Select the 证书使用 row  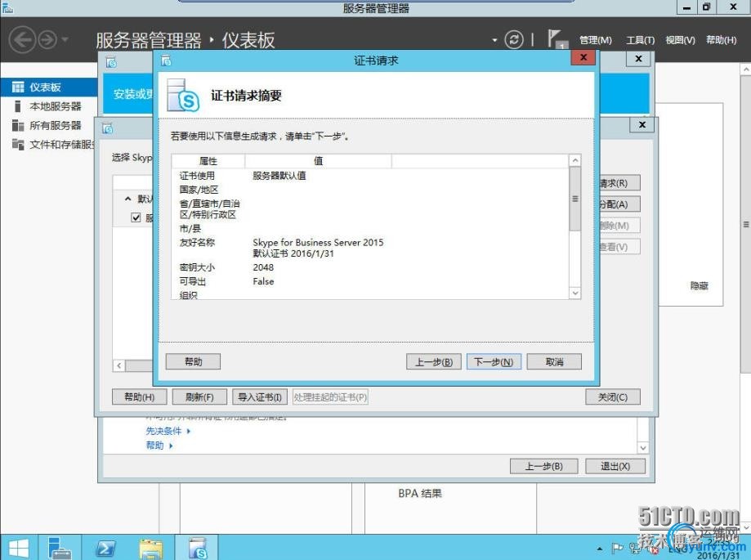[369, 176]
